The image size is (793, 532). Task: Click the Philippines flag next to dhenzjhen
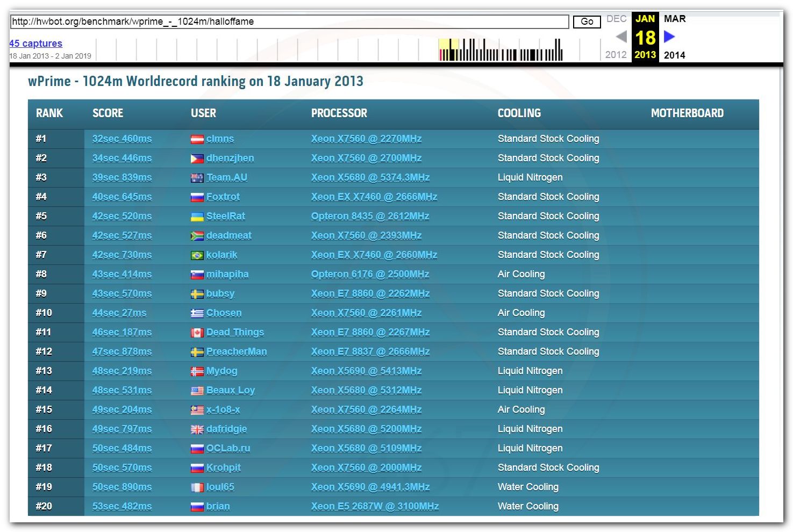coord(197,159)
